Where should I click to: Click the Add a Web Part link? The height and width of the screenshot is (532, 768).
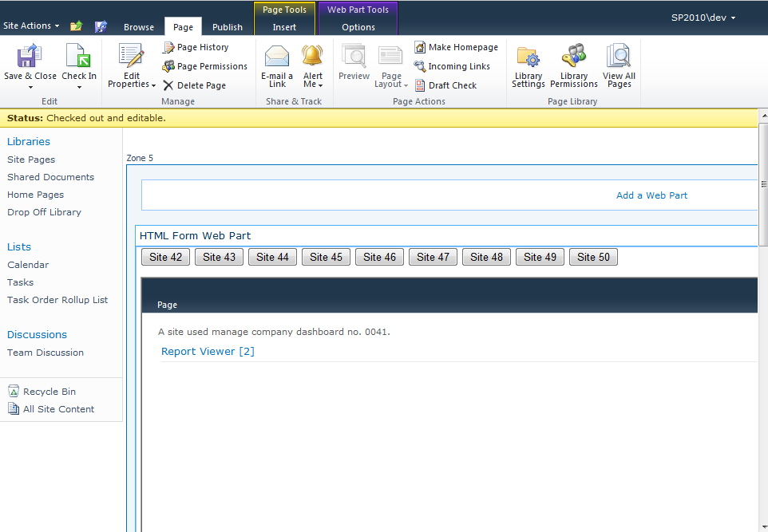coord(651,195)
